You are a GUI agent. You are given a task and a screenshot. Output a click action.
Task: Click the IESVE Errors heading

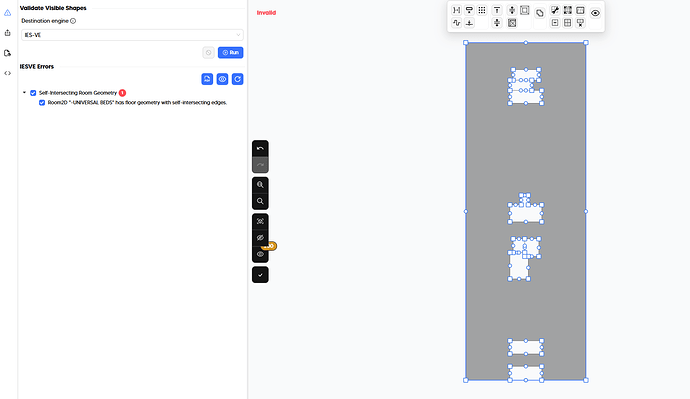37,66
